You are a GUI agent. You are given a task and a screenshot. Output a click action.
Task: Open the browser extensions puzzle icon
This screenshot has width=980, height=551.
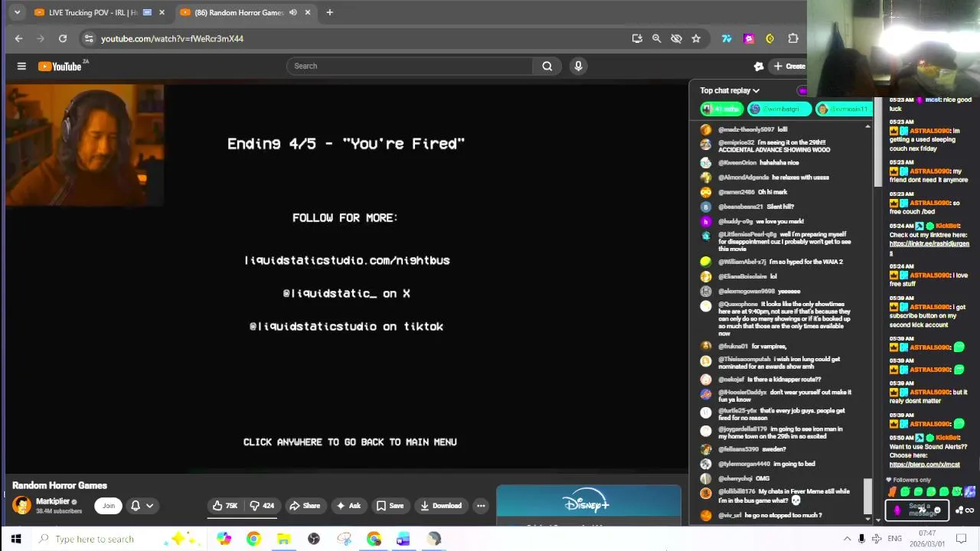(793, 38)
